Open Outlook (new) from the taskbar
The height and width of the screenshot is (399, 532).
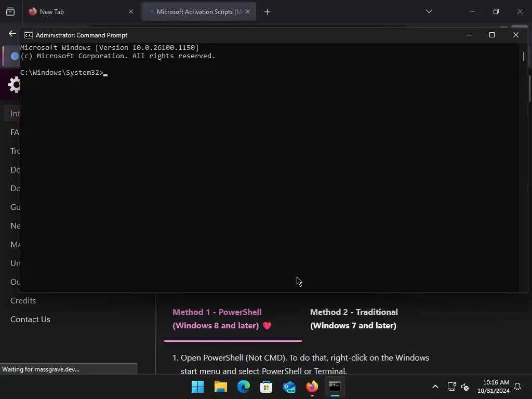289,387
